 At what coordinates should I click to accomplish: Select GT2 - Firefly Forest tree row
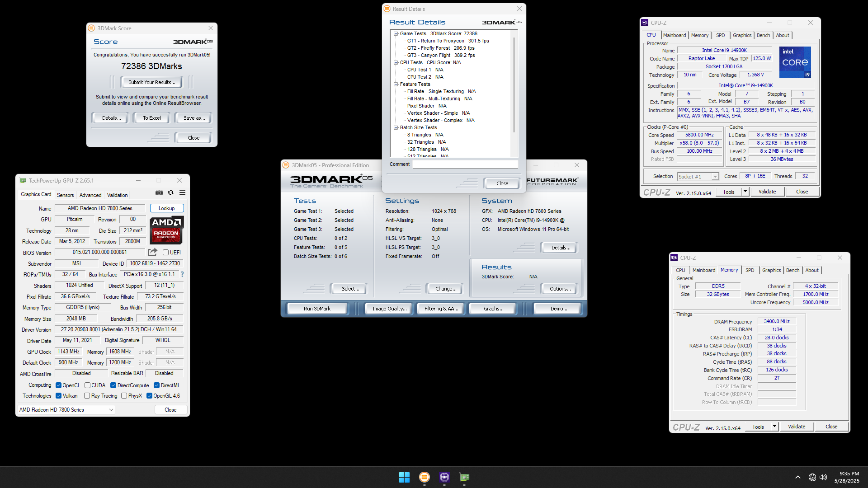(441, 48)
